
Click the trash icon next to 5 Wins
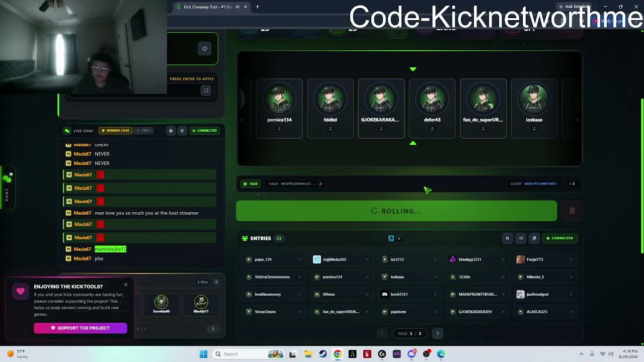click(216, 282)
